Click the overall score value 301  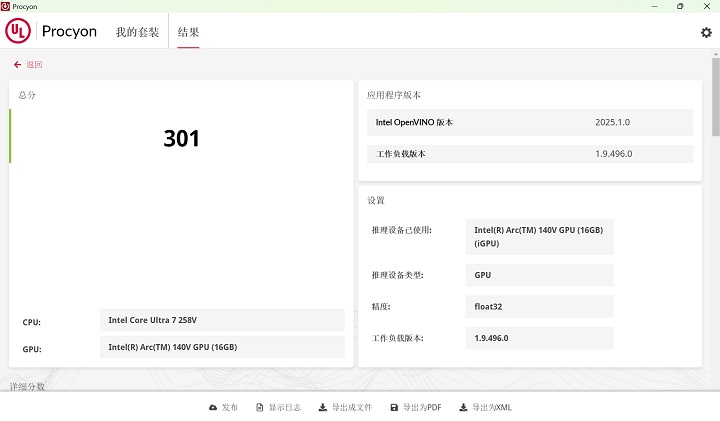pos(181,139)
